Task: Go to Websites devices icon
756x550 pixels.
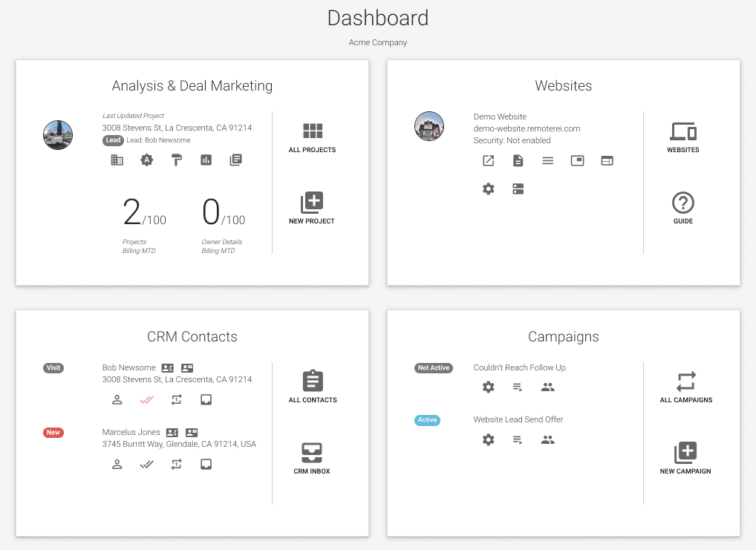Action: (683, 131)
